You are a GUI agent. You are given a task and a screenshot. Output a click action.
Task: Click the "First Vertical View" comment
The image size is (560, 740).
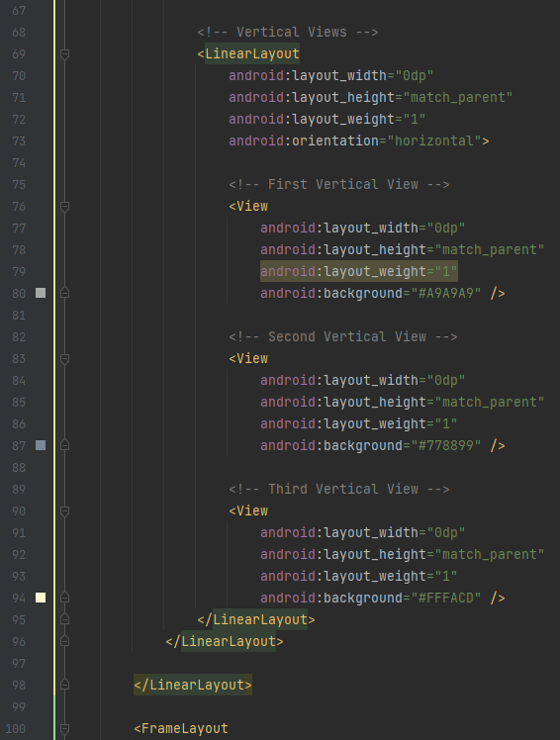coord(339,185)
